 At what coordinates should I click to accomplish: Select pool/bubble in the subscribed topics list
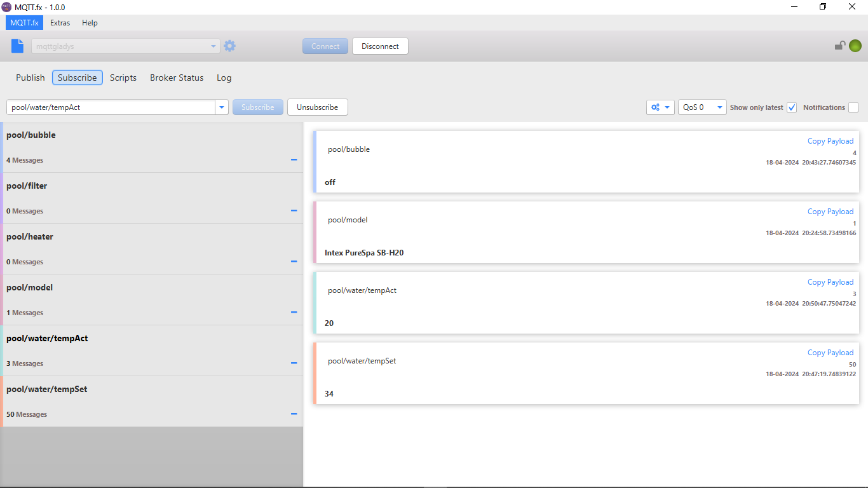151,147
